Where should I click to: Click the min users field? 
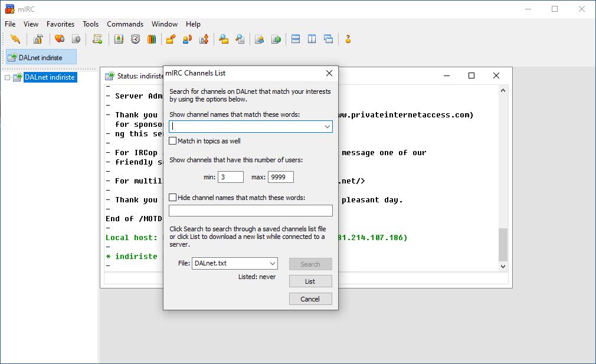pos(230,177)
